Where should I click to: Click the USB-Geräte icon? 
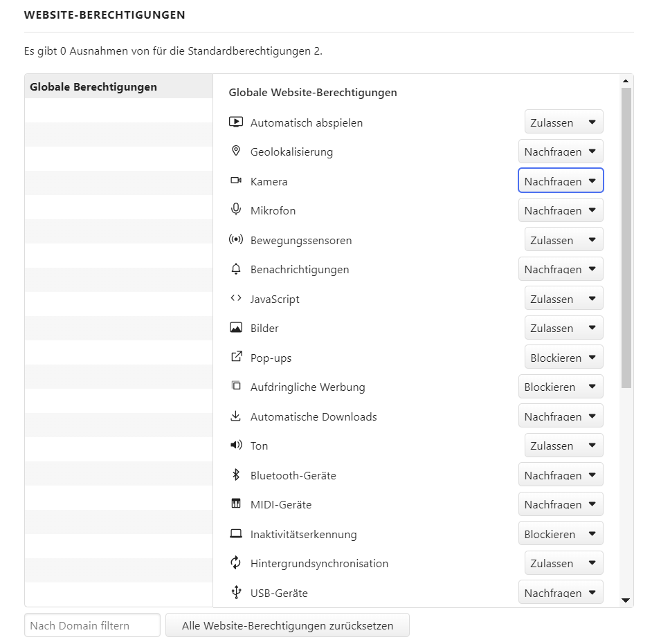tap(236, 592)
